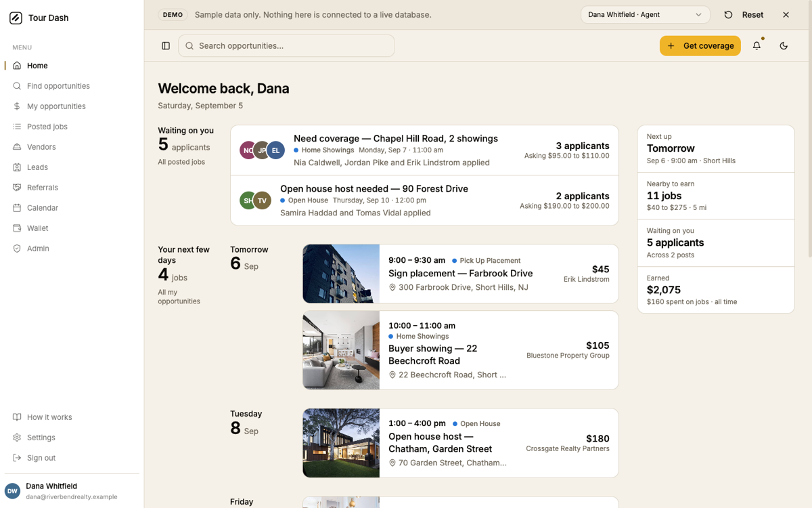Open the Next up Tomorrow summary card
The height and width of the screenshot is (508, 812).
click(716, 149)
